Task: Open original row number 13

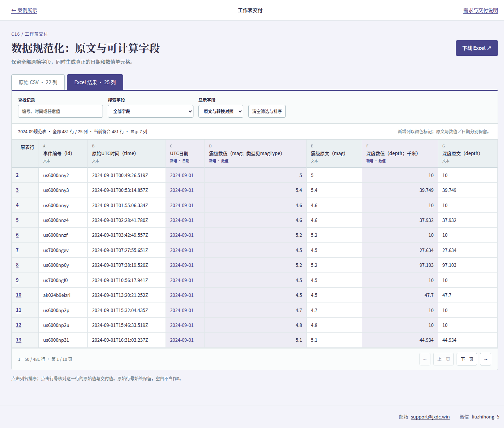Action: tap(19, 340)
